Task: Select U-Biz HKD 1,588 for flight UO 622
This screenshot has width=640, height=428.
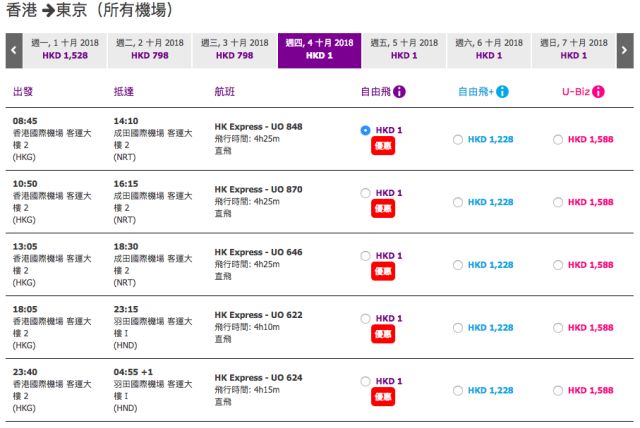Action: coord(558,328)
